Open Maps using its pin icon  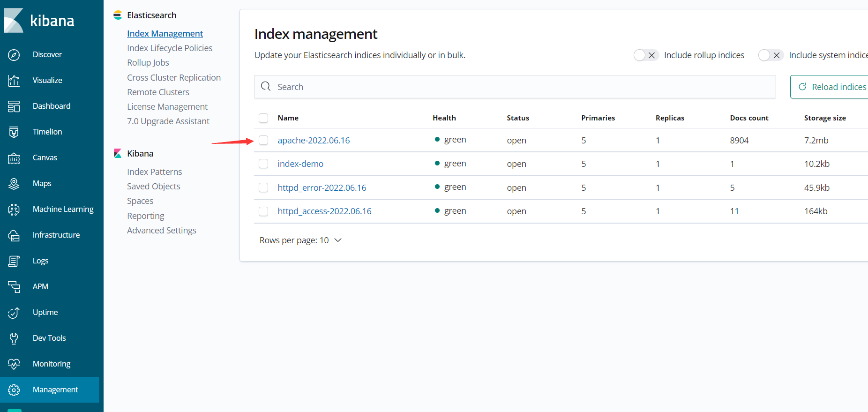14,184
